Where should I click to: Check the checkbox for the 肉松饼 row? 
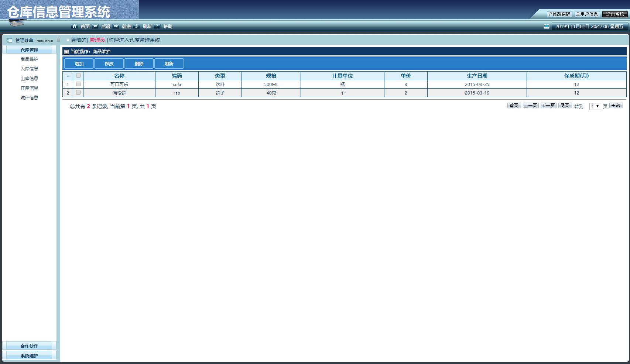click(78, 92)
